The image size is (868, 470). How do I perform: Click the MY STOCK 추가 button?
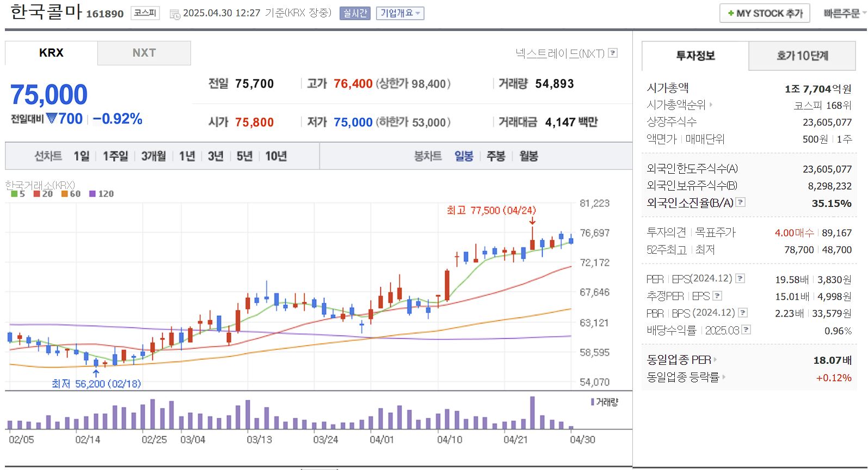[x=765, y=13]
